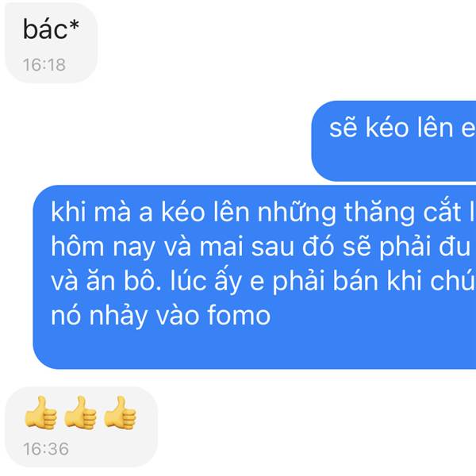The width and height of the screenshot is (476, 476).
Task: Tap the 16:18 timestamp
Action: point(44,65)
